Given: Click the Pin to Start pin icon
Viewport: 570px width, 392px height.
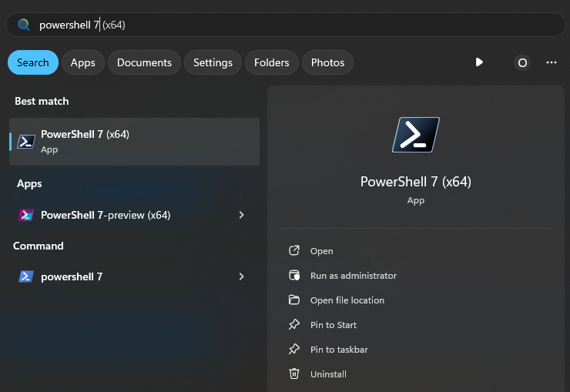Looking at the screenshot, I should tap(294, 324).
